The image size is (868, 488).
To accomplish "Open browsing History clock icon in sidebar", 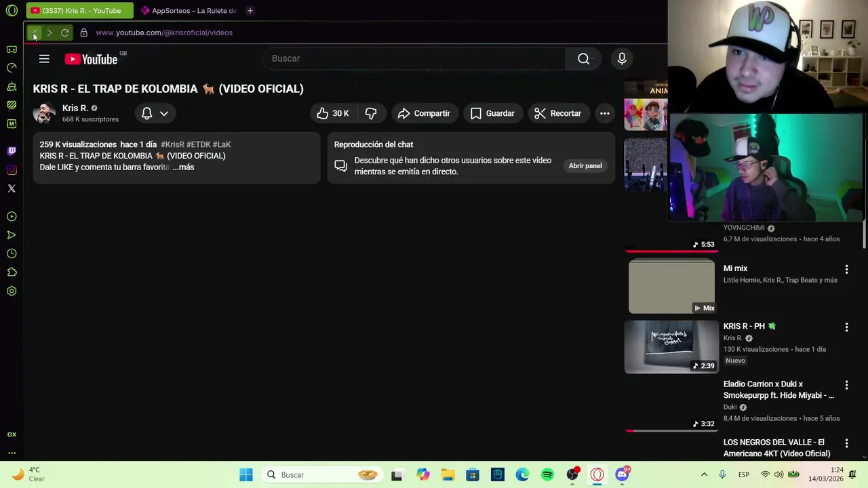I will click(x=12, y=253).
